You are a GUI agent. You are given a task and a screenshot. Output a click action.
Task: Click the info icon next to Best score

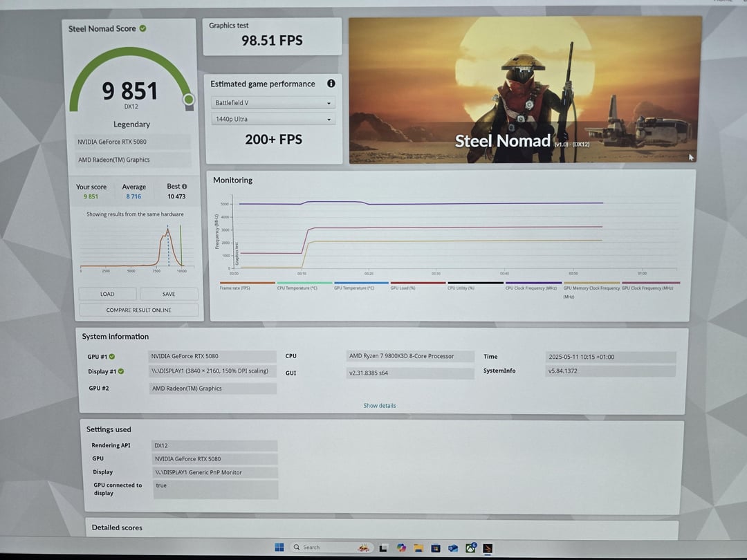pos(185,186)
